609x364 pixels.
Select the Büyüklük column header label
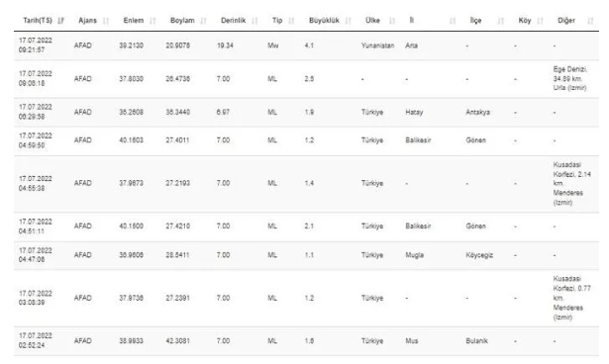[324, 20]
